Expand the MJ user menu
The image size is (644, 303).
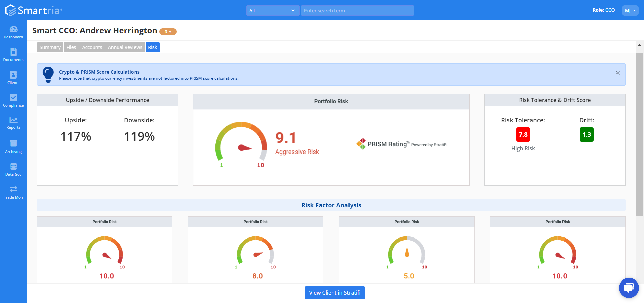coord(630,10)
